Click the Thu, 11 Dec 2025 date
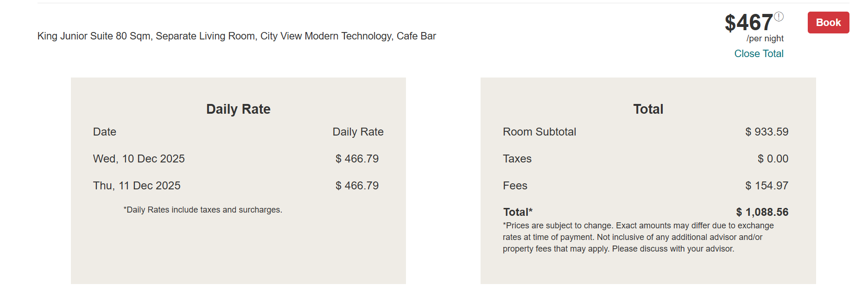The width and height of the screenshot is (868, 304). click(x=137, y=186)
